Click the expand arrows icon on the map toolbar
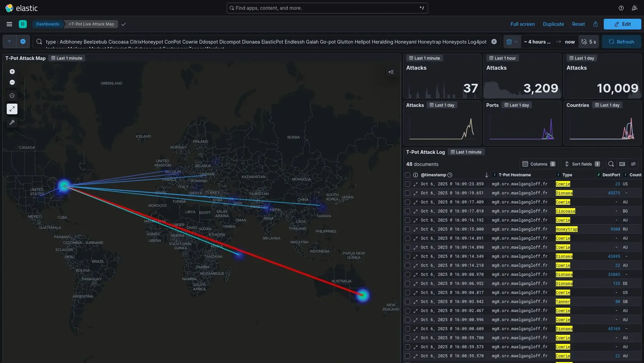The width and height of the screenshot is (644, 363). 12,109
